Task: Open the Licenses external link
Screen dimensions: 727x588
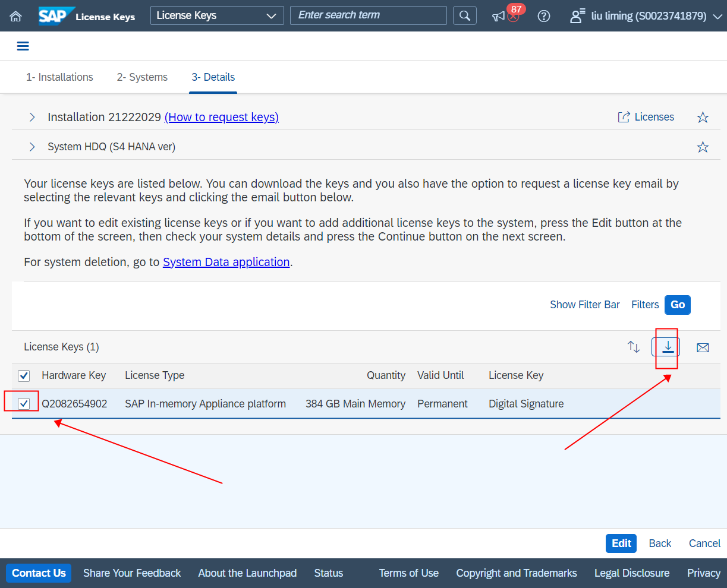Action: pos(646,117)
